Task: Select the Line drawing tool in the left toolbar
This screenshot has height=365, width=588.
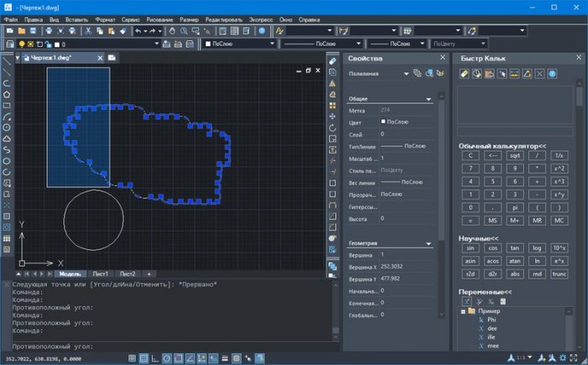Action: pyautogui.click(x=7, y=61)
